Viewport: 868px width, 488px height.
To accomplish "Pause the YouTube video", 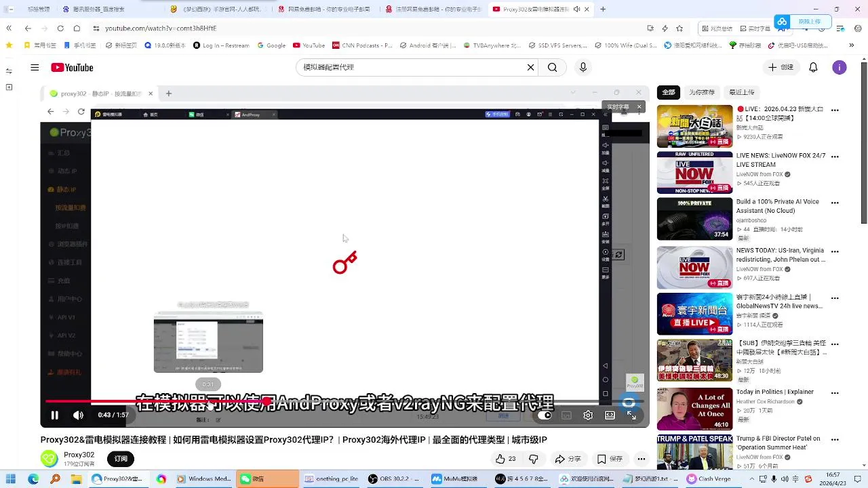I will (55, 415).
